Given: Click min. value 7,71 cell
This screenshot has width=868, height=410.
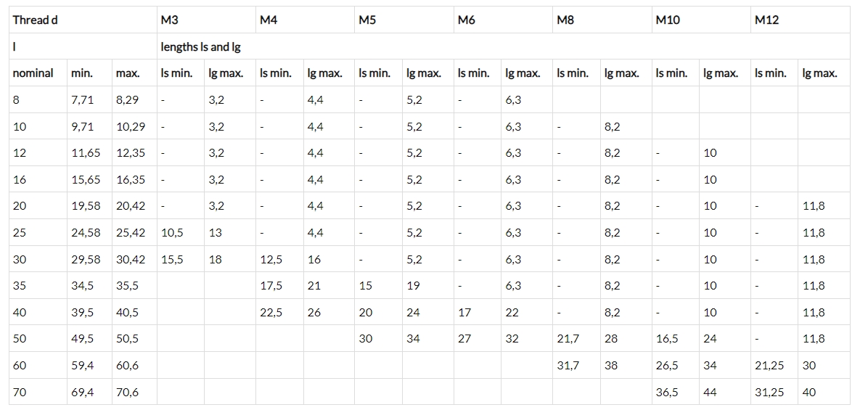Looking at the screenshot, I should (90, 100).
